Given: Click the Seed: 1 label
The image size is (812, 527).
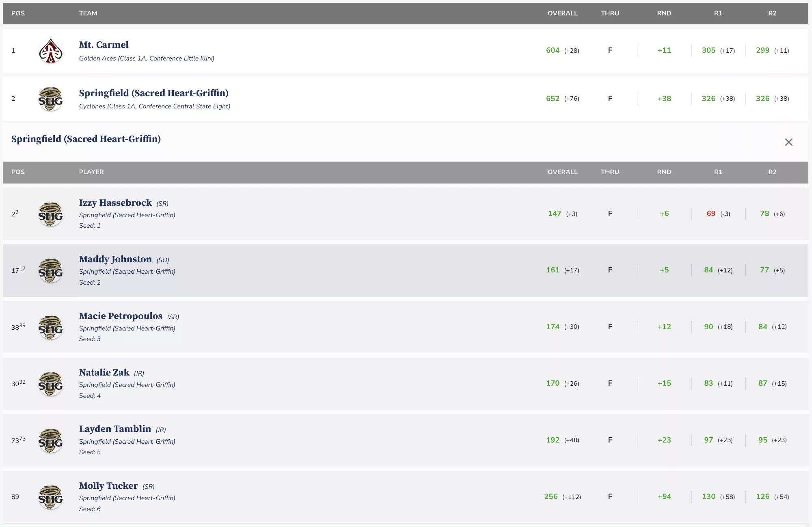Looking at the screenshot, I should [90, 226].
